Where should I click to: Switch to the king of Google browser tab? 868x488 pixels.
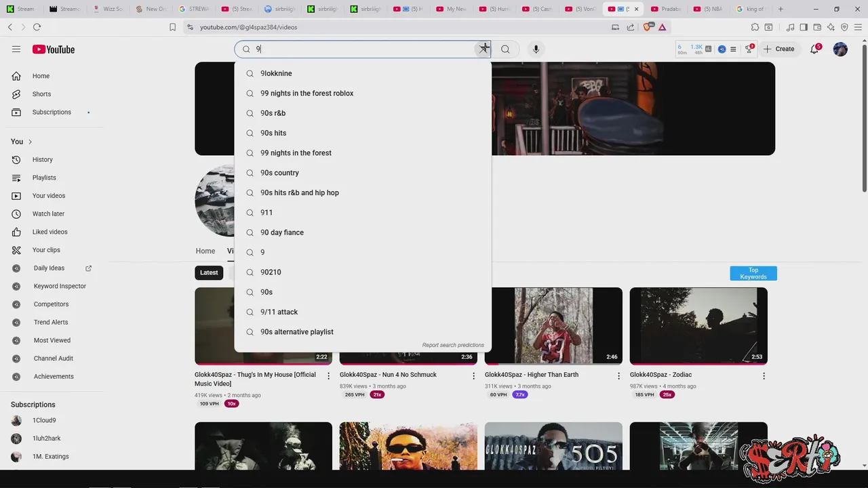click(749, 9)
